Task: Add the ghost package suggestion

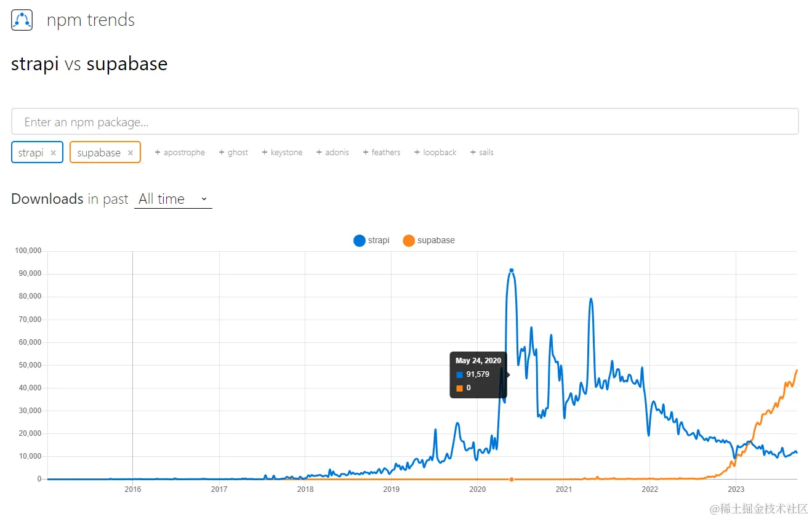Action: pyautogui.click(x=233, y=153)
